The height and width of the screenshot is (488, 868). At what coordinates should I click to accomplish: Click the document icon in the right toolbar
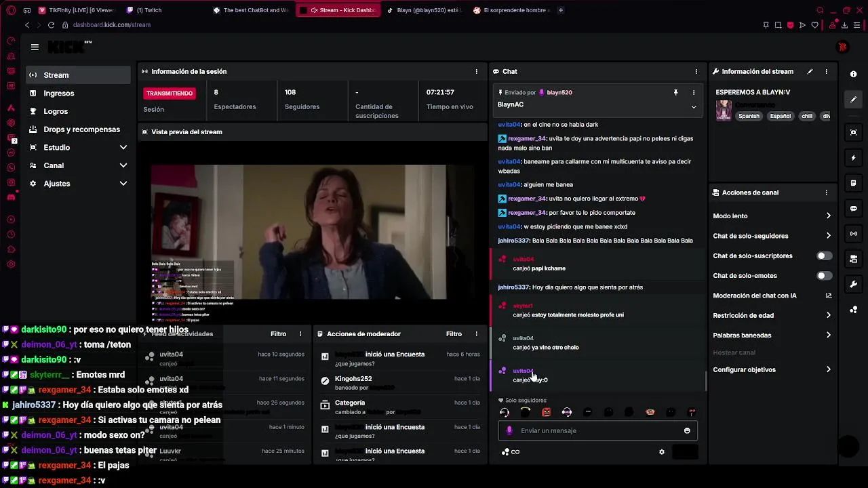(x=854, y=183)
